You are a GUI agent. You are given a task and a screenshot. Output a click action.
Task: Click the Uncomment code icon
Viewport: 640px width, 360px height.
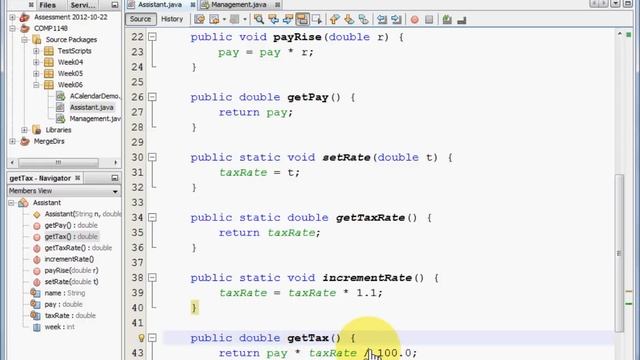462,19
